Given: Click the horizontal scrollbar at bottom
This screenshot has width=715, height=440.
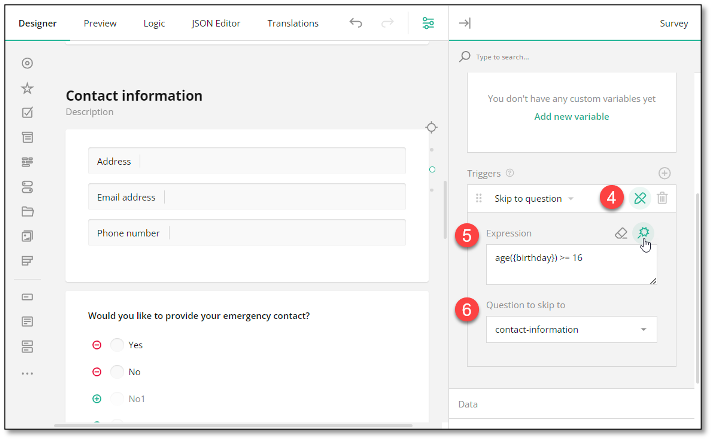Looking at the screenshot, I should [x=233, y=425].
